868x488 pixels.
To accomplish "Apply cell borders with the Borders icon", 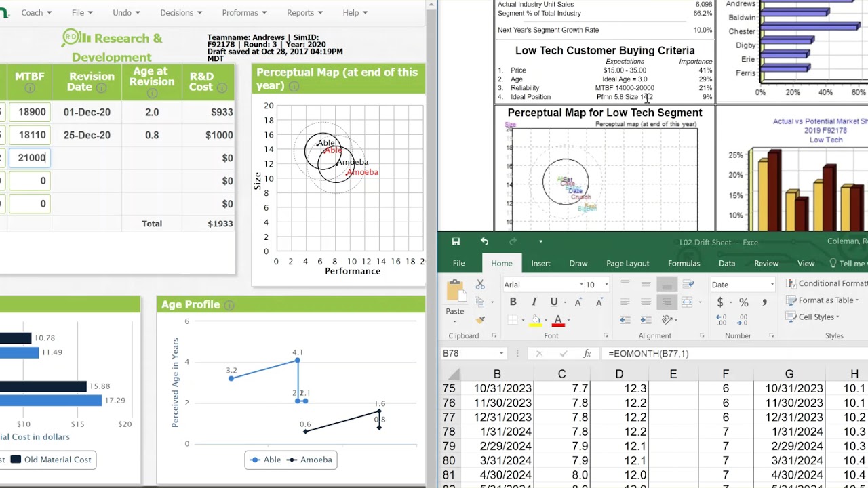I will (513, 320).
